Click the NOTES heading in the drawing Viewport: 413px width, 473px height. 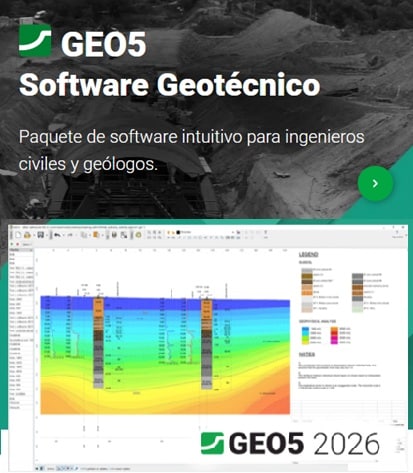(307, 354)
